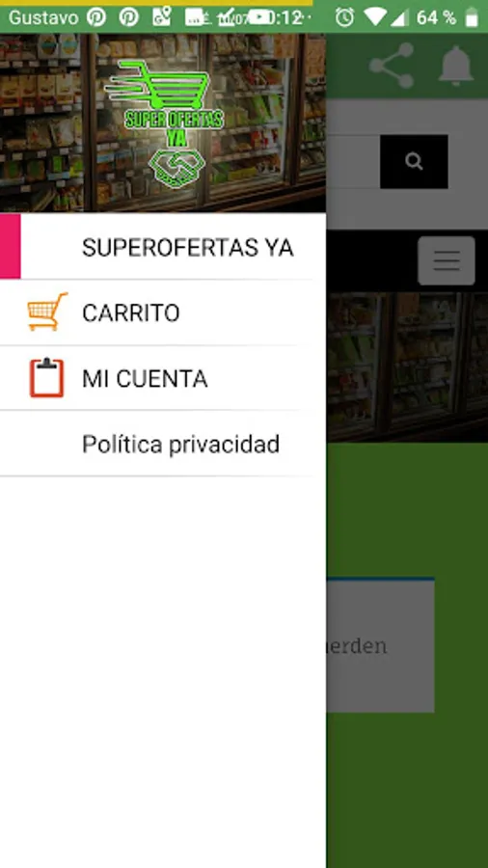Tap the Wi-Fi signal status icon

point(375,17)
